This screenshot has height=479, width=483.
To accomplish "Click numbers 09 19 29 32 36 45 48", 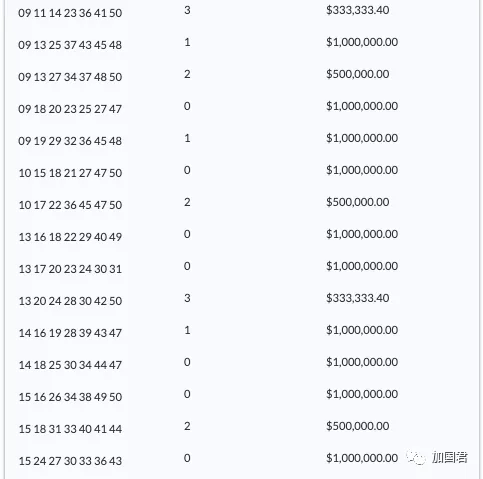I will point(70,141).
